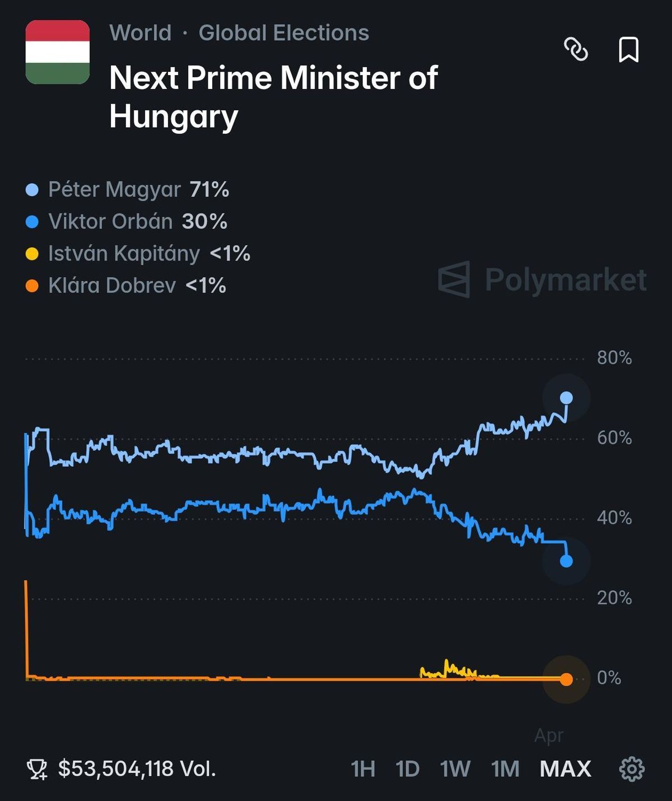Tap the Hungary flag market icon
This screenshot has width=672, height=801.
(x=58, y=52)
